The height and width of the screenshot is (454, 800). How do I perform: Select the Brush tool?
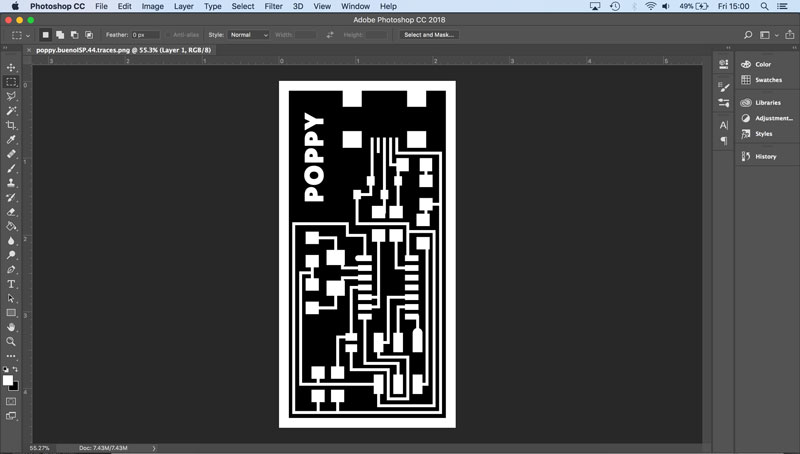[x=11, y=168]
